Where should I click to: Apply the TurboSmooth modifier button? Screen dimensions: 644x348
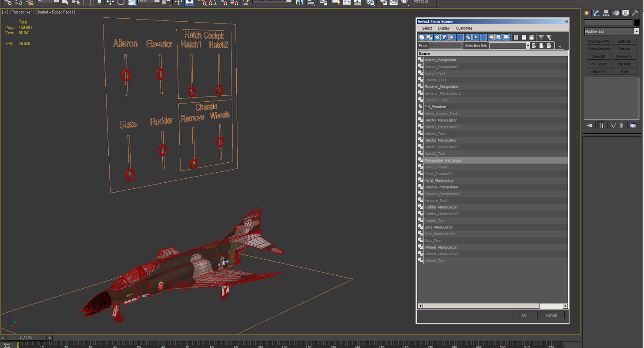(599, 49)
